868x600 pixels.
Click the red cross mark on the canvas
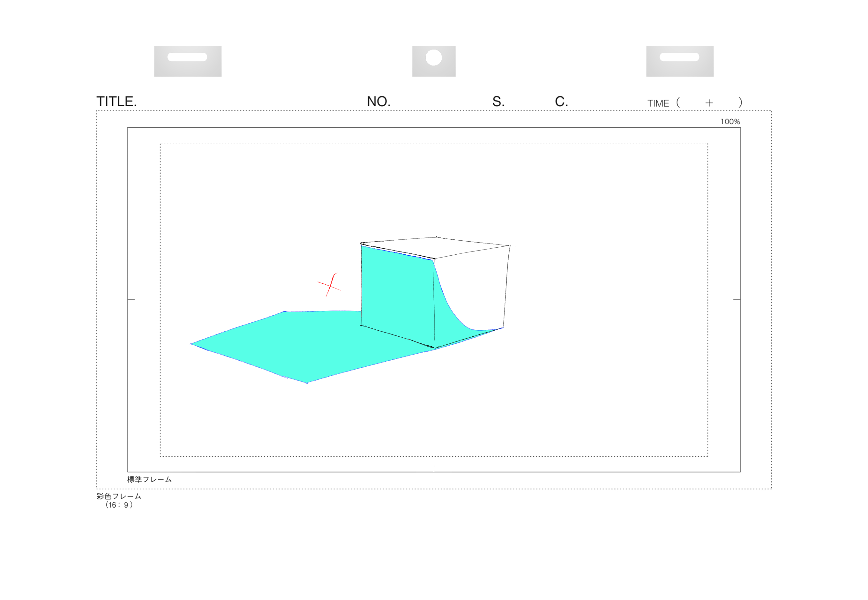click(329, 285)
